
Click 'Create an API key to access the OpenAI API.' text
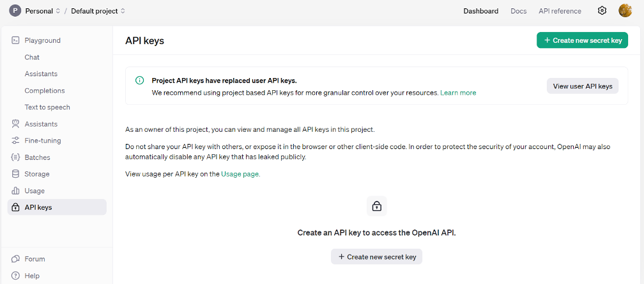pos(377,233)
